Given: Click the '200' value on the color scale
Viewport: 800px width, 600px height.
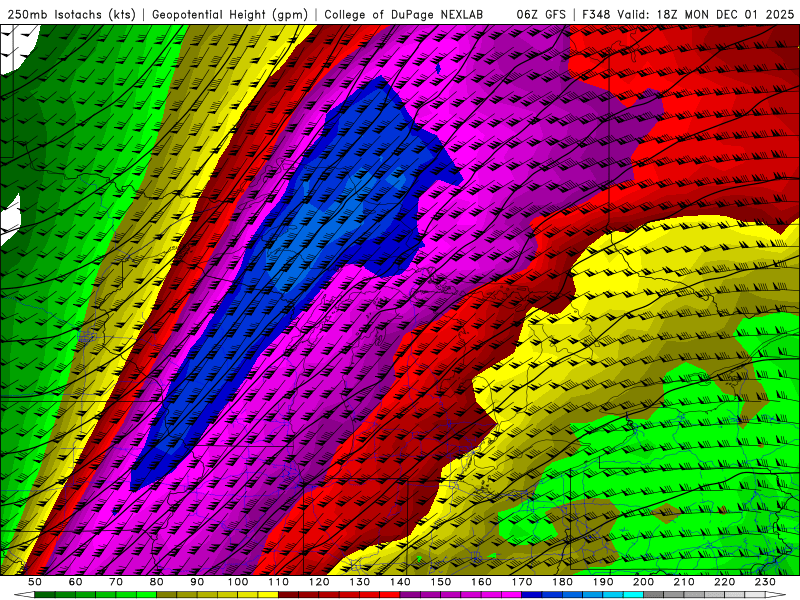Looking at the screenshot, I should click(643, 582).
